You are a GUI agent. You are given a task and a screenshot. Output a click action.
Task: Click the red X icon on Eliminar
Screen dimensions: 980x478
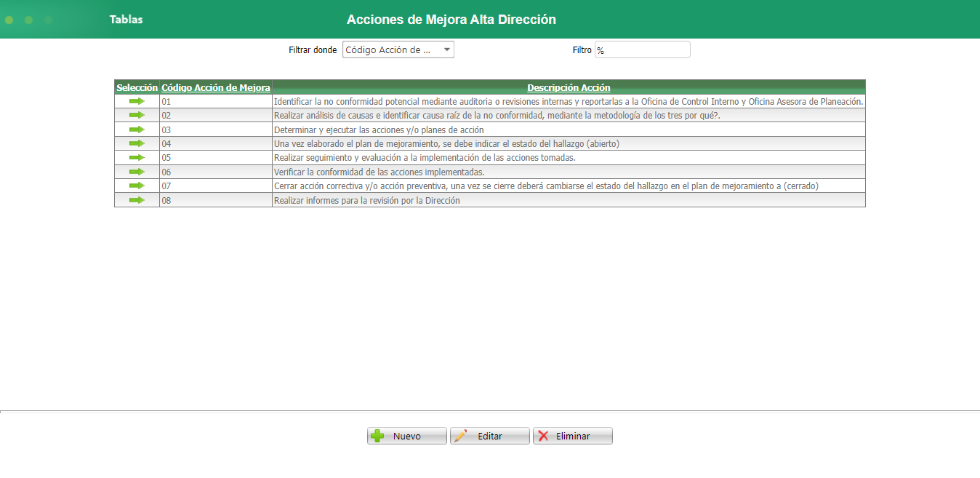[x=545, y=435]
